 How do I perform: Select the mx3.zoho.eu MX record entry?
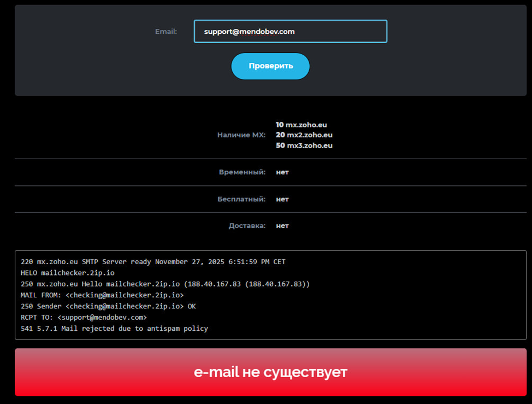[x=304, y=145]
